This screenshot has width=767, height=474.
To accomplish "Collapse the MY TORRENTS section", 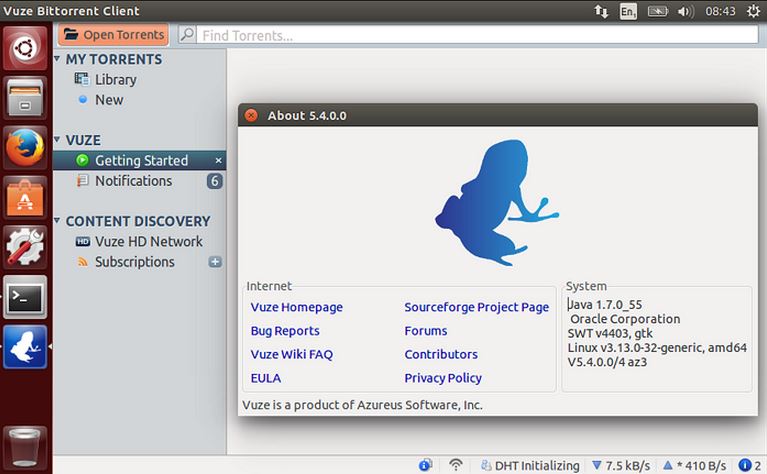I will click(x=57, y=59).
